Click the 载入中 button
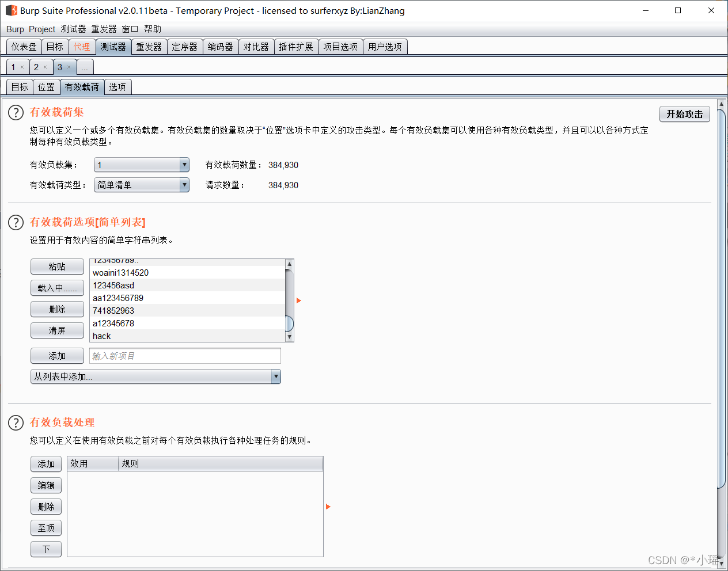The width and height of the screenshot is (728, 571). 57,288
